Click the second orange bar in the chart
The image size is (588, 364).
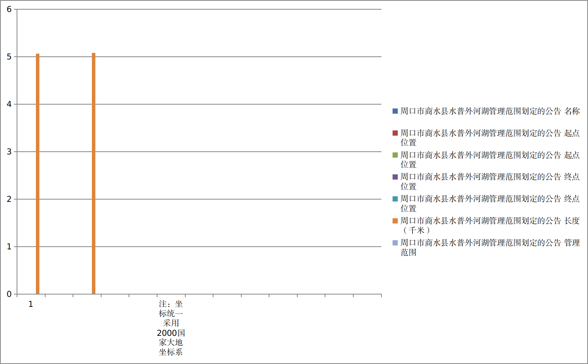coord(93,174)
